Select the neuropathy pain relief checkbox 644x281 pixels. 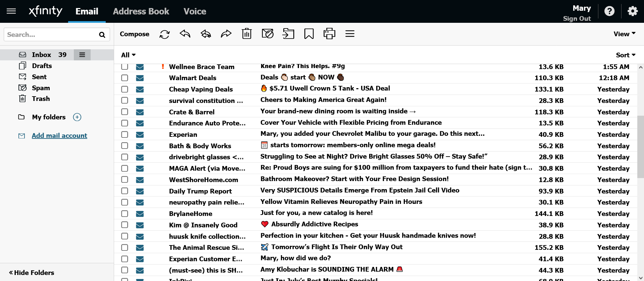(125, 202)
